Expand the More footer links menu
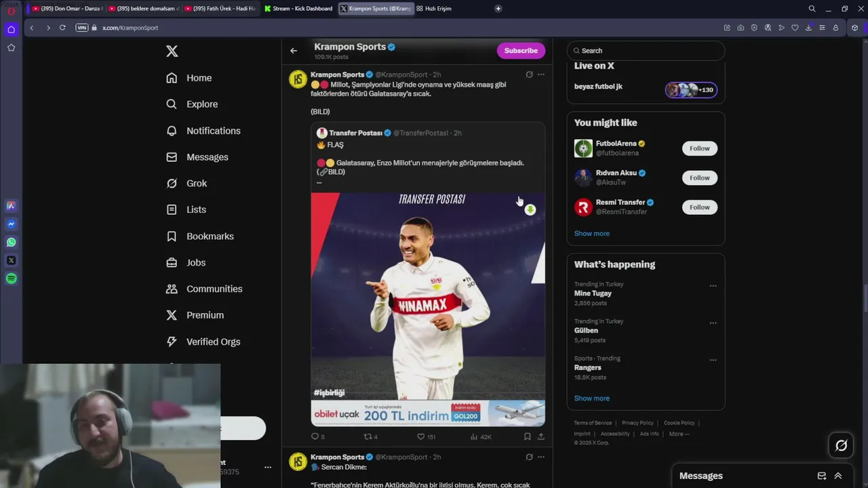The image size is (868, 488). click(x=679, y=434)
